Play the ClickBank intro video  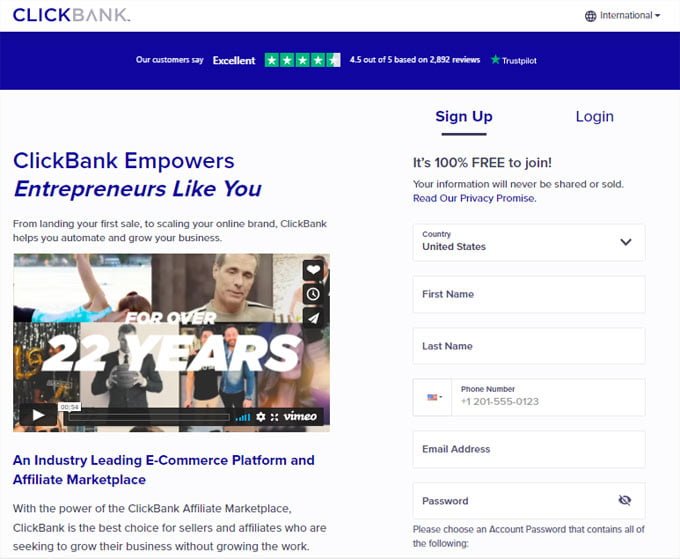click(x=38, y=415)
